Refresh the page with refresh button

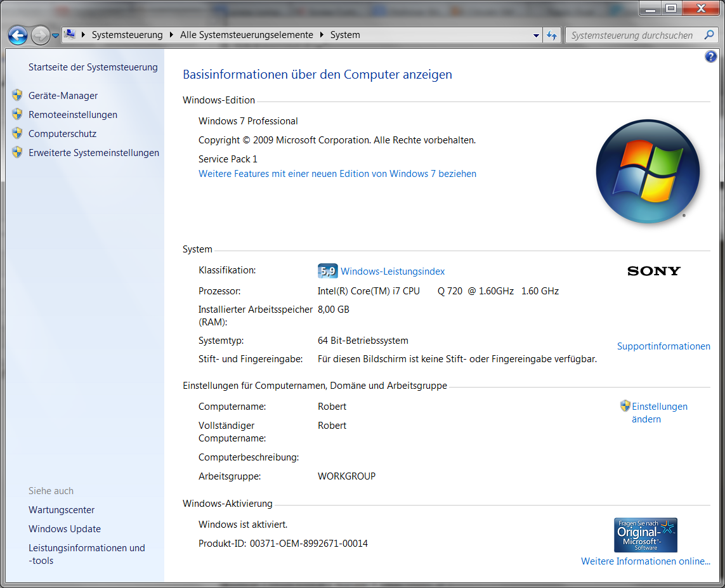point(552,35)
